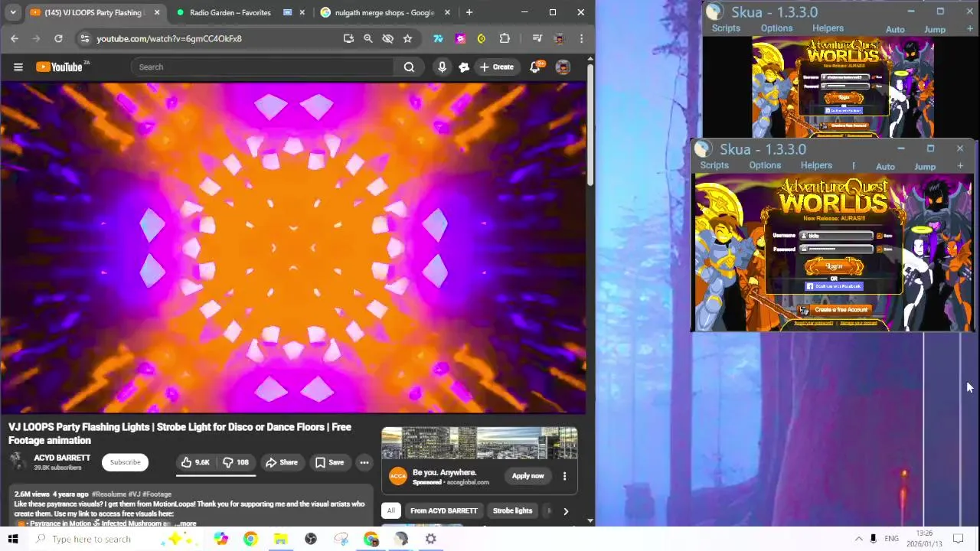
Task: Open Chrome three-dot menu
Action: [x=581, y=38]
